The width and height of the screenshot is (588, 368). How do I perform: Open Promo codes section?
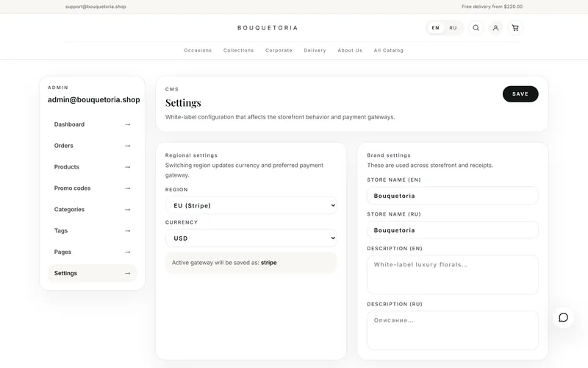click(93, 188)
